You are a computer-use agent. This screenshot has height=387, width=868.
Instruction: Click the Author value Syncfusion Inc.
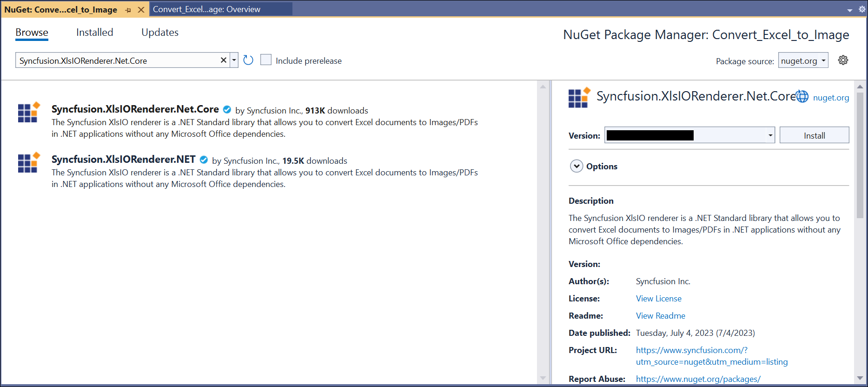663,281
